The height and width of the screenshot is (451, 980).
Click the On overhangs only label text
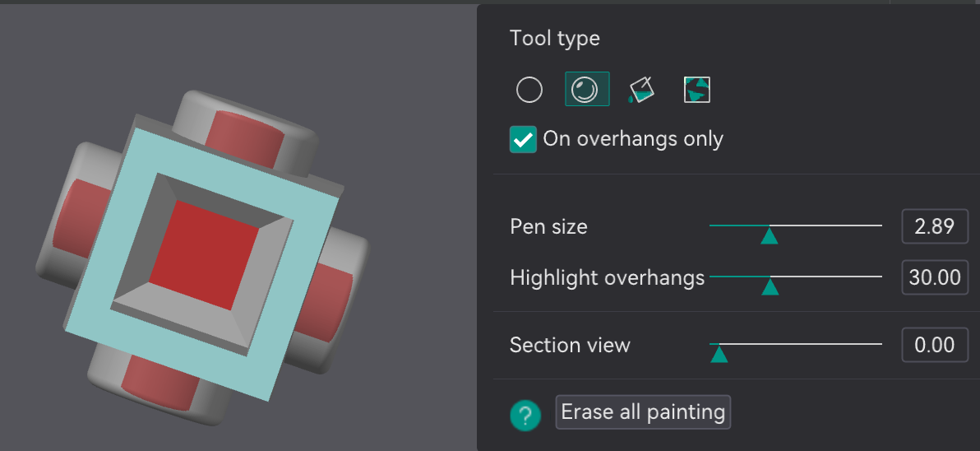pyautogui.click(x=633, y=139)
